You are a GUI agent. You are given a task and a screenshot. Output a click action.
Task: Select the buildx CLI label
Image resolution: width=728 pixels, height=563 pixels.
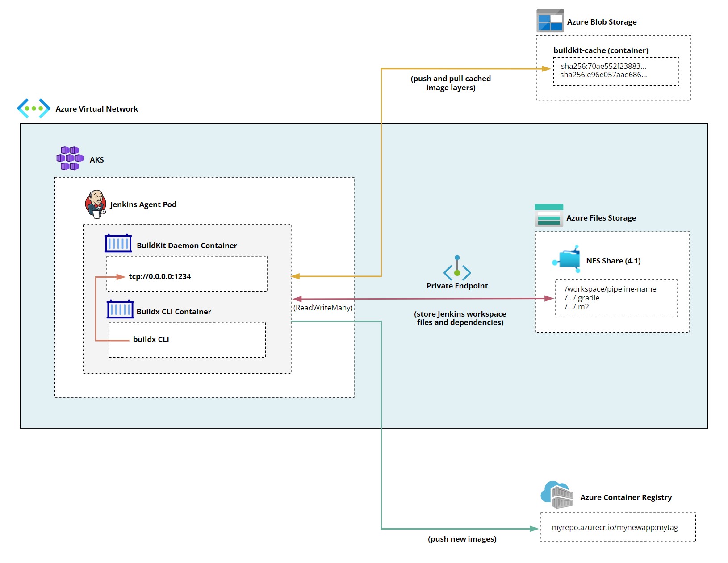point(151,340)
